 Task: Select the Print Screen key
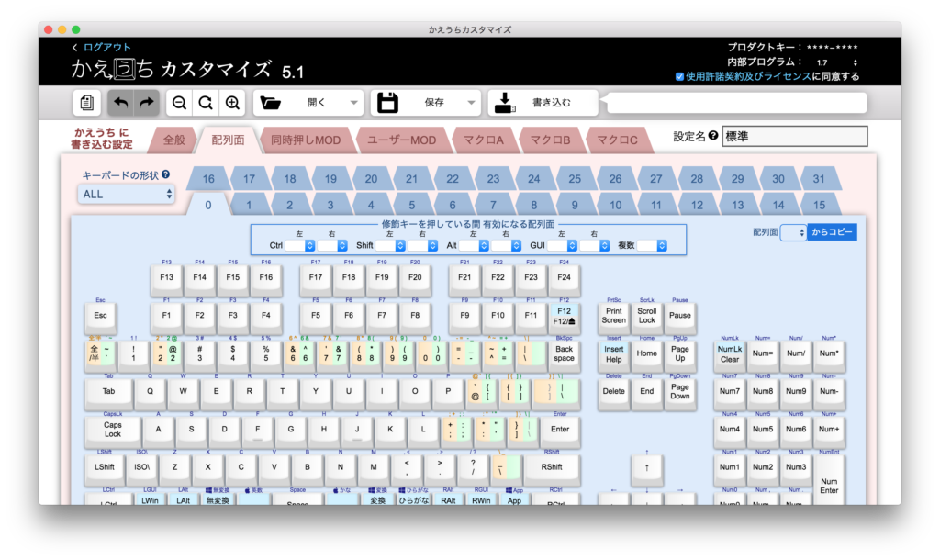click(614, 316)
